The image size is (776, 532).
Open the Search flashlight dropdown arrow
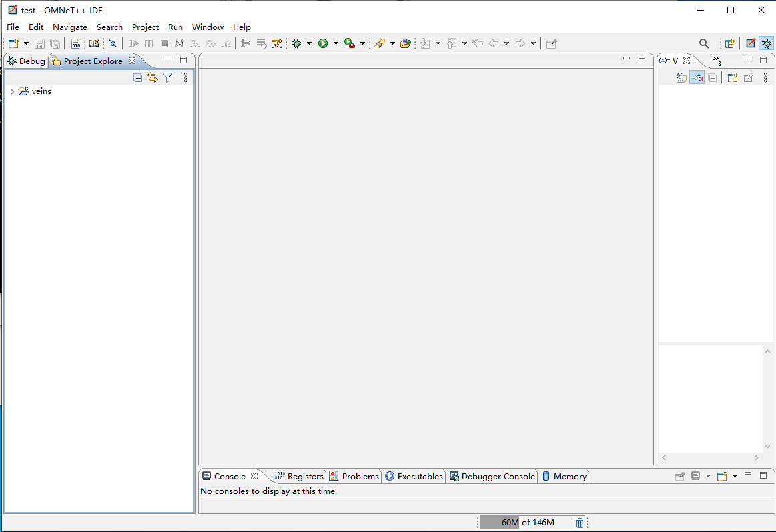392,43
